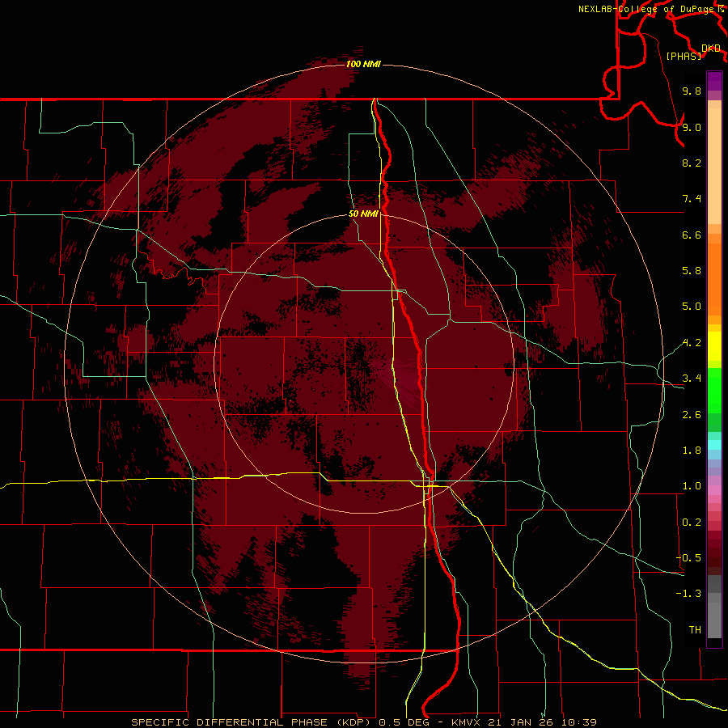Click the 3.4 value on color scale
This screenshot has width=728, height=728.
click(692, 379)
